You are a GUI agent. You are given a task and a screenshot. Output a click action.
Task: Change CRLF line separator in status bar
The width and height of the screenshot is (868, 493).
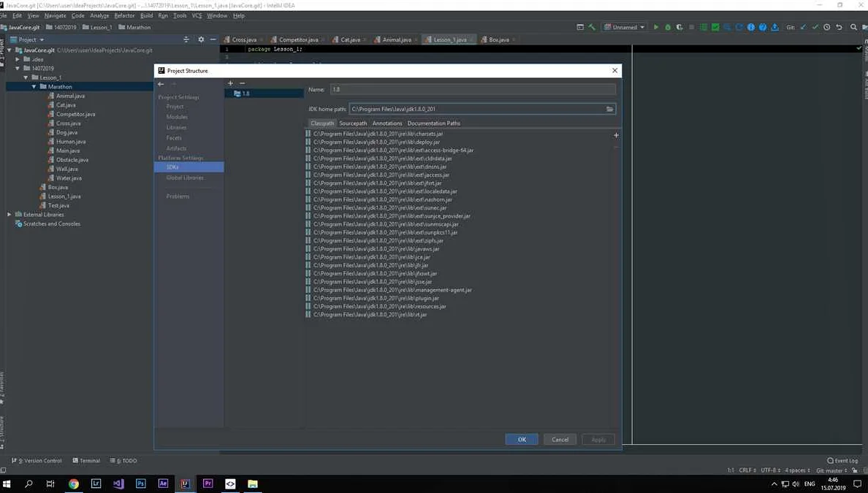[x=747, y=470]
